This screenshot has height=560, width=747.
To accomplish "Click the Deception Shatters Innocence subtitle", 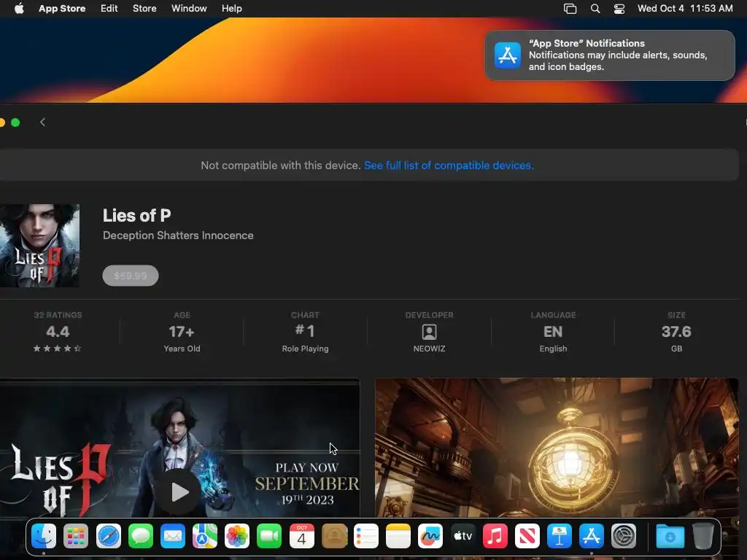I will pos(178,236).
